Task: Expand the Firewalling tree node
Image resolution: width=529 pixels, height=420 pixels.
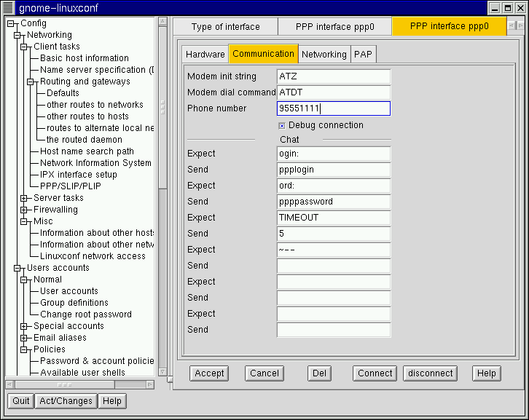Action: click(x=24, y=210)
